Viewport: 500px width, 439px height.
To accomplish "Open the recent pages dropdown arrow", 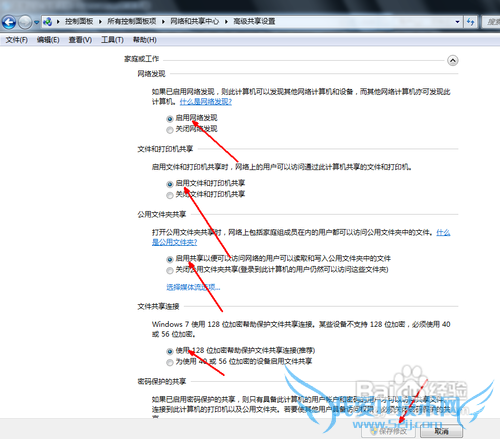I will (x=37, y=22).
